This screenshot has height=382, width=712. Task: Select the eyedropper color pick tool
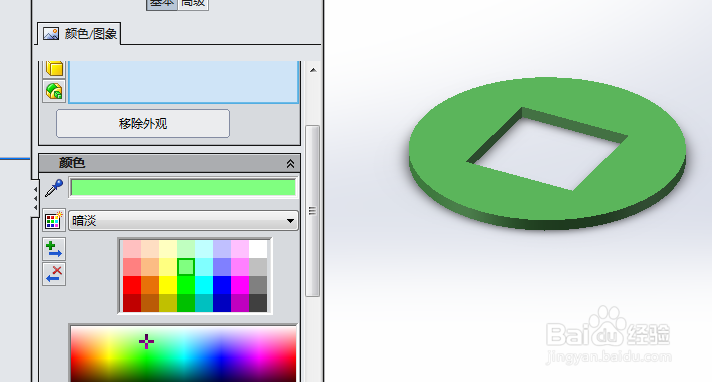[54, 188]
